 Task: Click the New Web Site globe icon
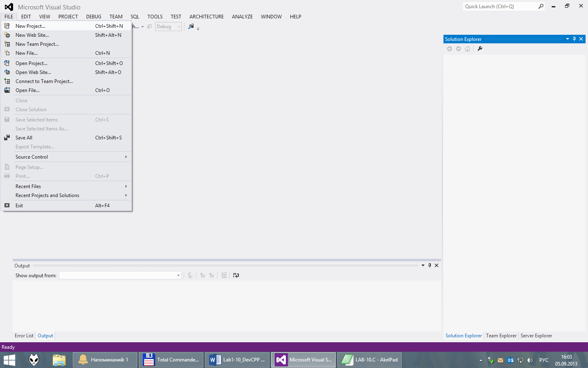point(7,35)
